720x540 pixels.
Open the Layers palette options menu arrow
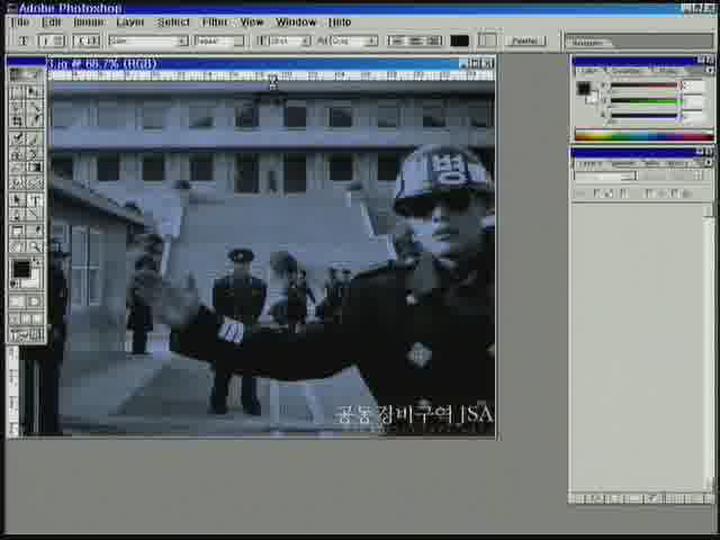(709, 163)
